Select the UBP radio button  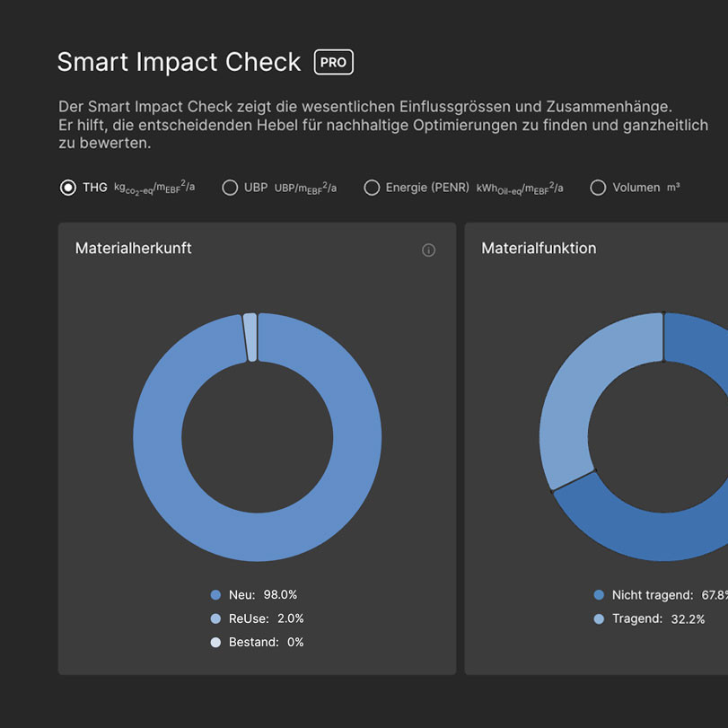pyautogui.click(x=230, y=188)
